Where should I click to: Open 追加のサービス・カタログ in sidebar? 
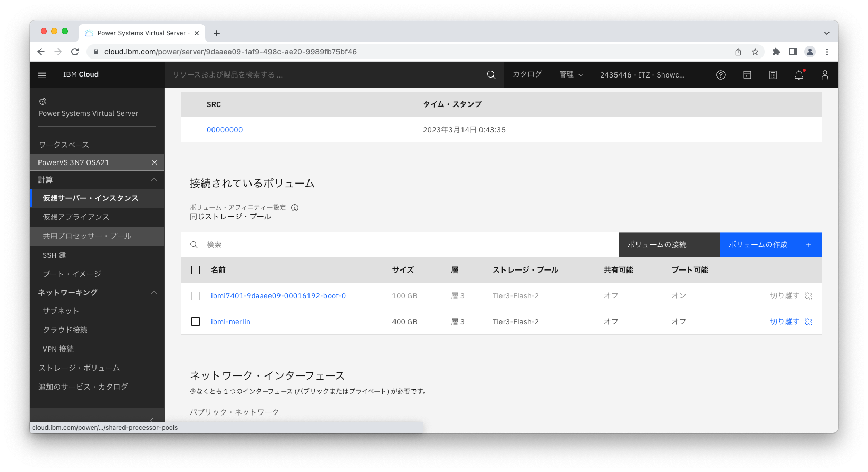tap(97, 387)
